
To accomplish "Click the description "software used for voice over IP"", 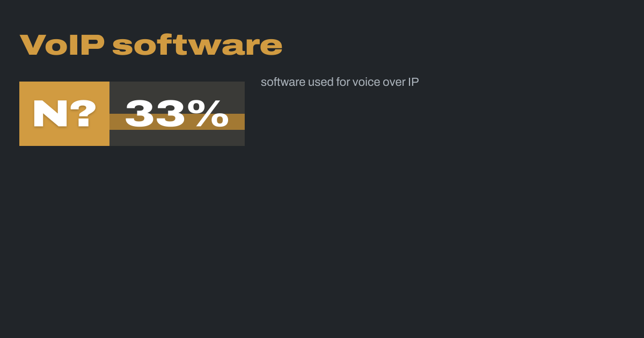I will [340, 82].
